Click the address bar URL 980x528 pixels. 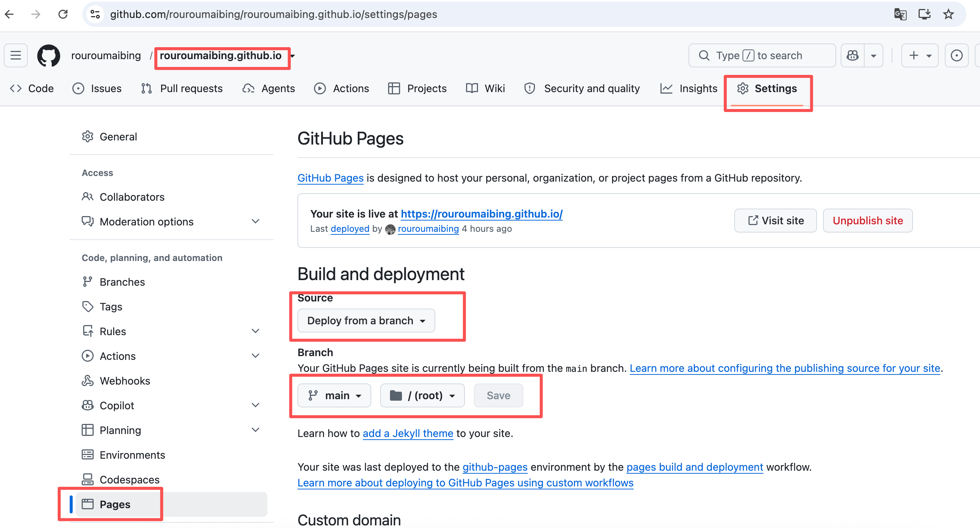coord(273,15)
